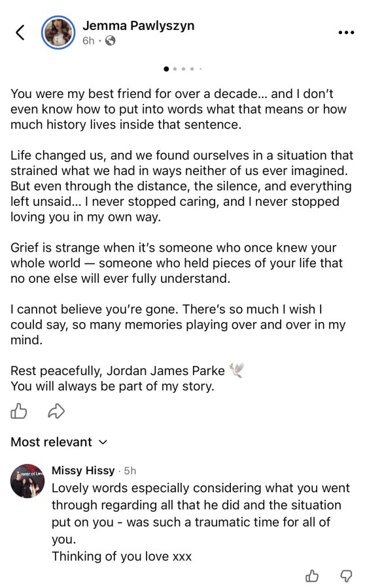367x588 pixels.
Task: Open Jemma Pawlyszyn's name link
Action: coord(139,25)
